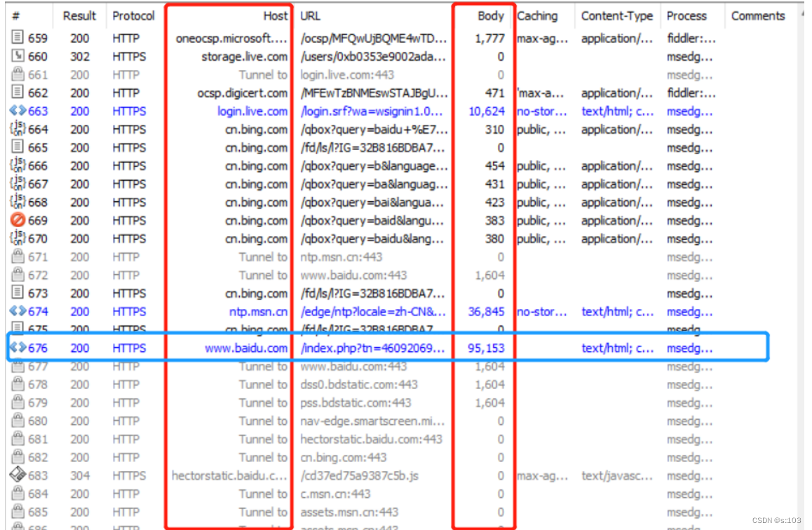Click the lock icon of session 671
The image size is (812, 530).
click(18, 256)
